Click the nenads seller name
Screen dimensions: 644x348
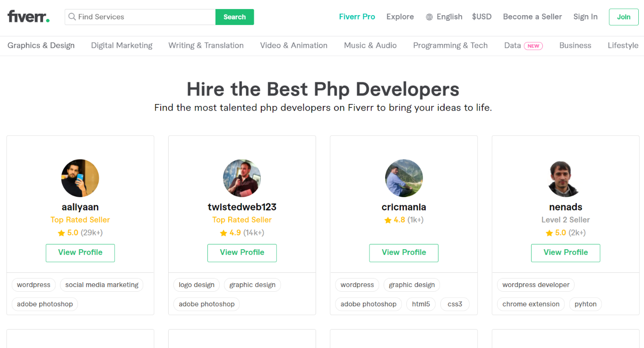(566, 207)
